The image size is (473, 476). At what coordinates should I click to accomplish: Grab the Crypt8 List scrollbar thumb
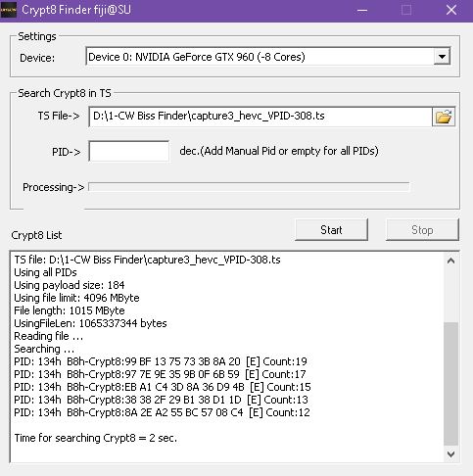(450, 384)
